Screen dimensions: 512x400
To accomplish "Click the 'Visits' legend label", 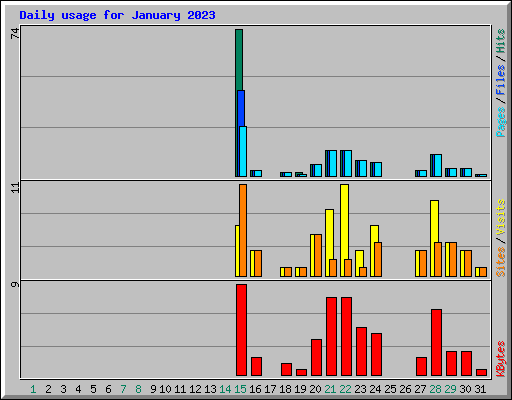I will click(x=500, y=218).
